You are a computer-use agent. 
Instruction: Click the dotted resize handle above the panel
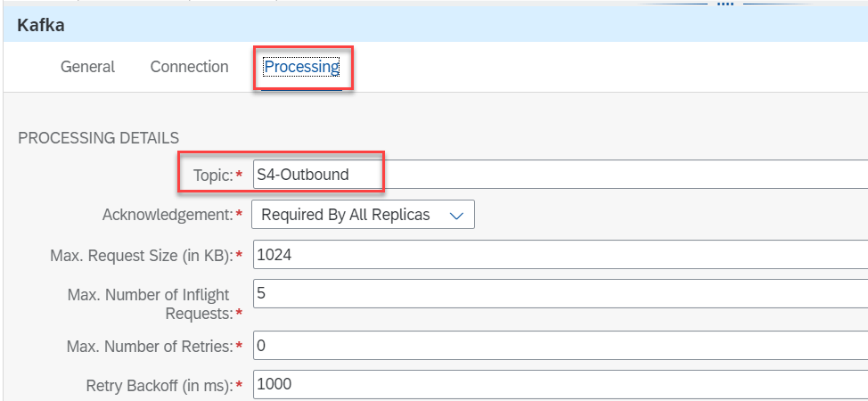coord(725,4)
